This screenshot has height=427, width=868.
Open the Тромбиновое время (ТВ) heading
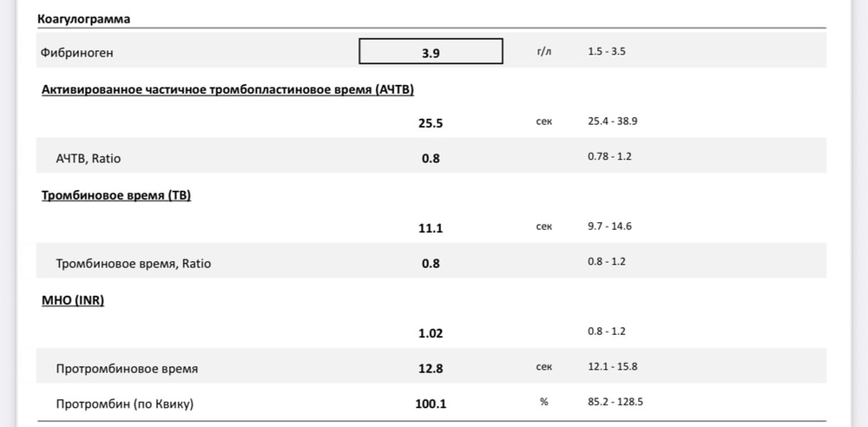coord(116,195)
